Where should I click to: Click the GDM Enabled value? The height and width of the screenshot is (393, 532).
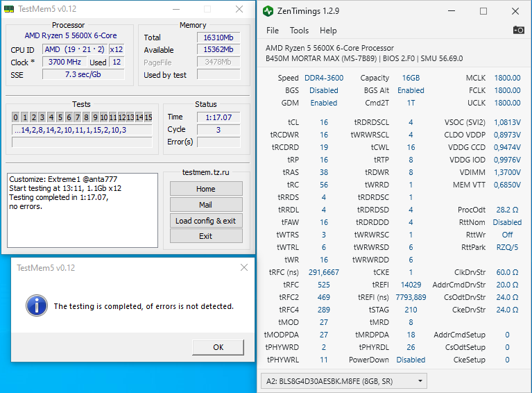coord(324,103)
